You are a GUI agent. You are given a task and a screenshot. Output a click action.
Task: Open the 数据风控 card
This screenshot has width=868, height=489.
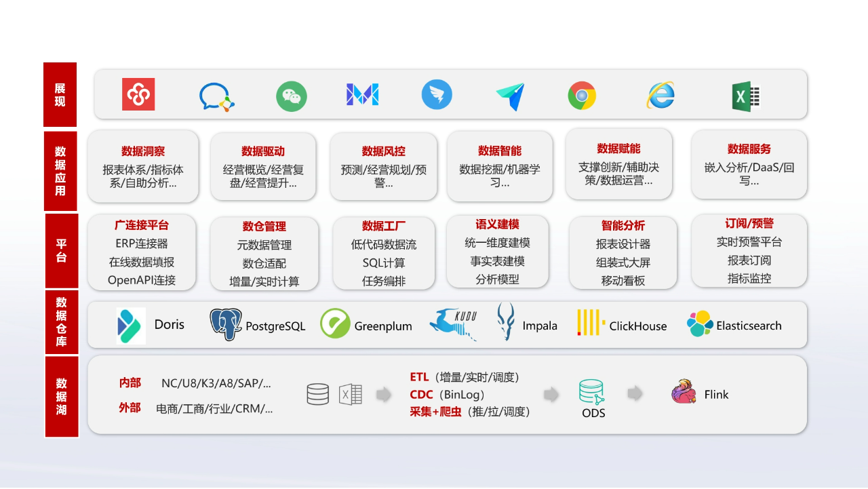384,166
